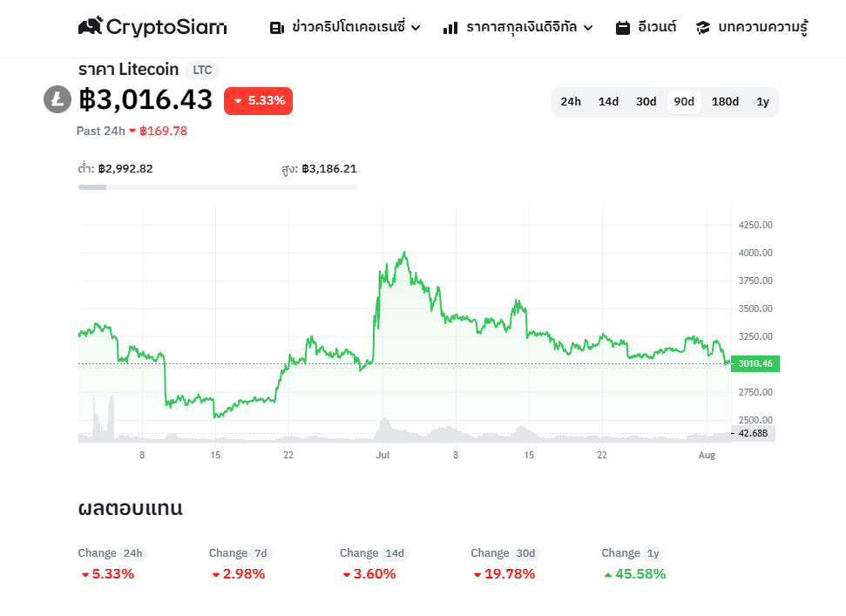The height and width of the screenshot is (616, 846).
Task: Click the 4250.00 y-axis label
Action: tap(755, 225)
